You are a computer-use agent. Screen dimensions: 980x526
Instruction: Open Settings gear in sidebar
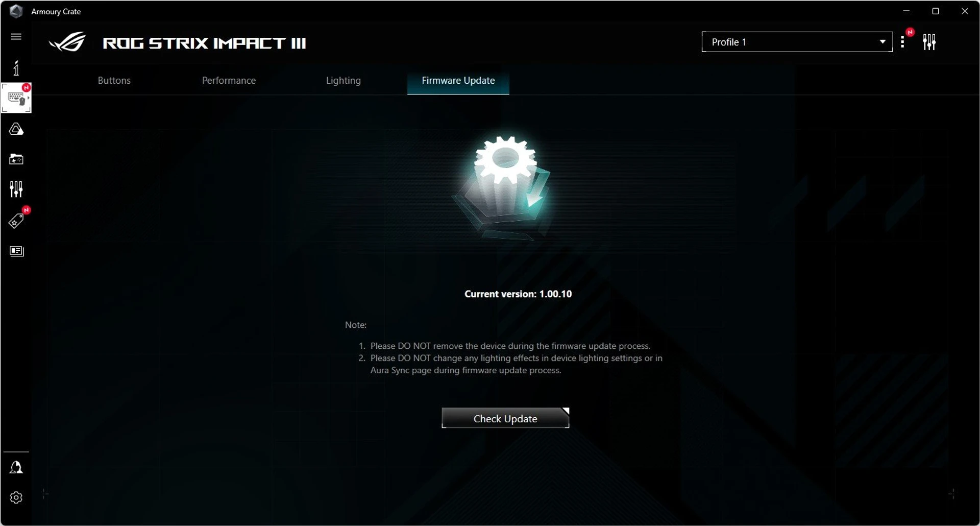(x=16, y=497)
